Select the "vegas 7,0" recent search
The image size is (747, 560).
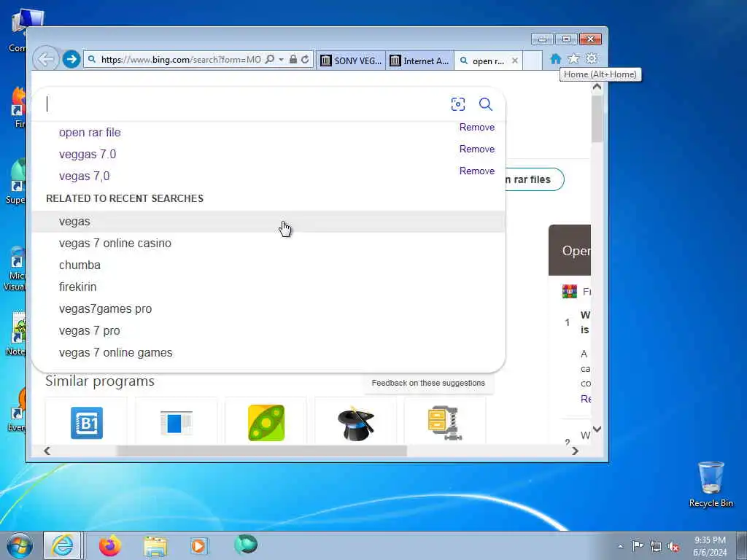pos(85,176)
